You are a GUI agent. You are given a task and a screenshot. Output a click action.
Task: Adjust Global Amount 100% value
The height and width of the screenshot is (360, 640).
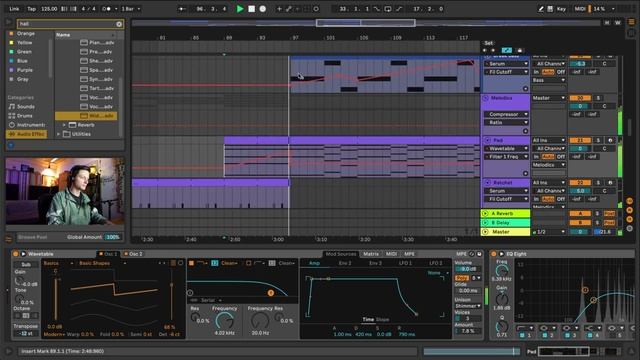coord(113,237)
